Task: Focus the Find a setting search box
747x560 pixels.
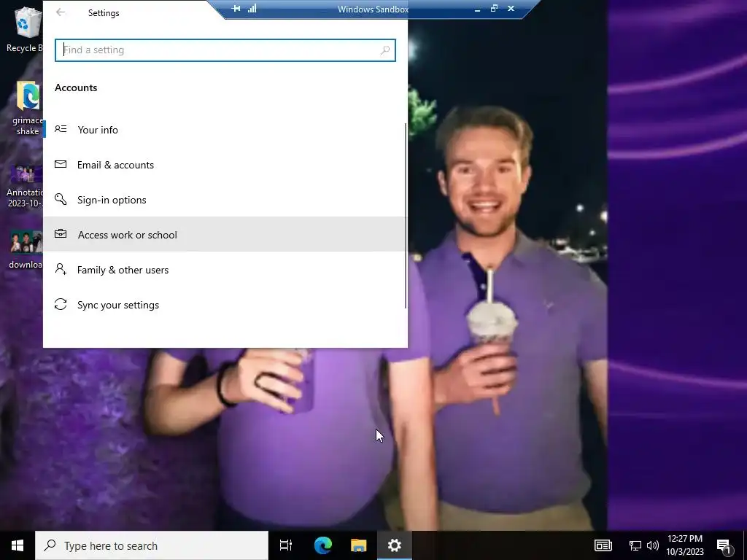Action: tap(225, 50)
